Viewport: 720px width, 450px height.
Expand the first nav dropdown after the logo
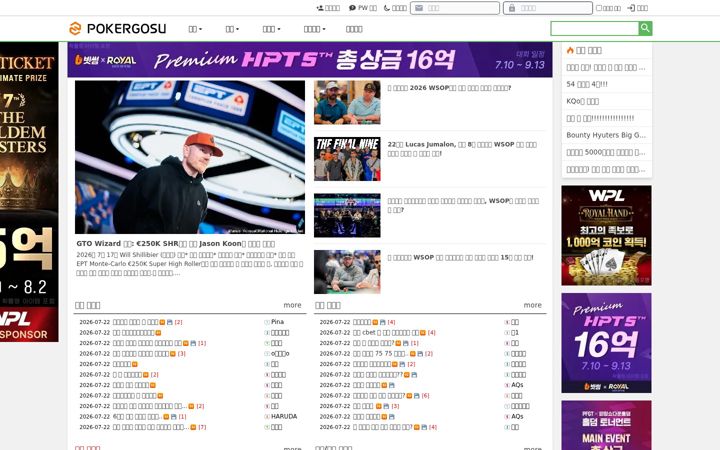point(195,29)
